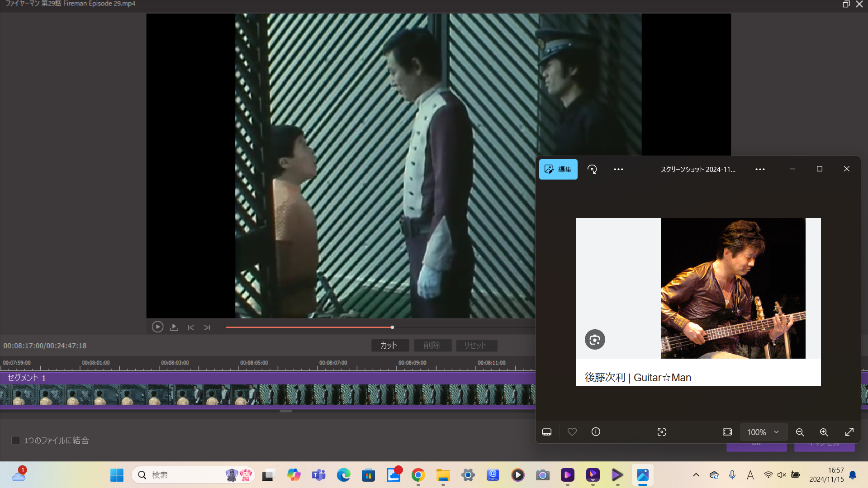Jump to segment start marker icon
Screen dimensions: 868x488
coord(191,327)
